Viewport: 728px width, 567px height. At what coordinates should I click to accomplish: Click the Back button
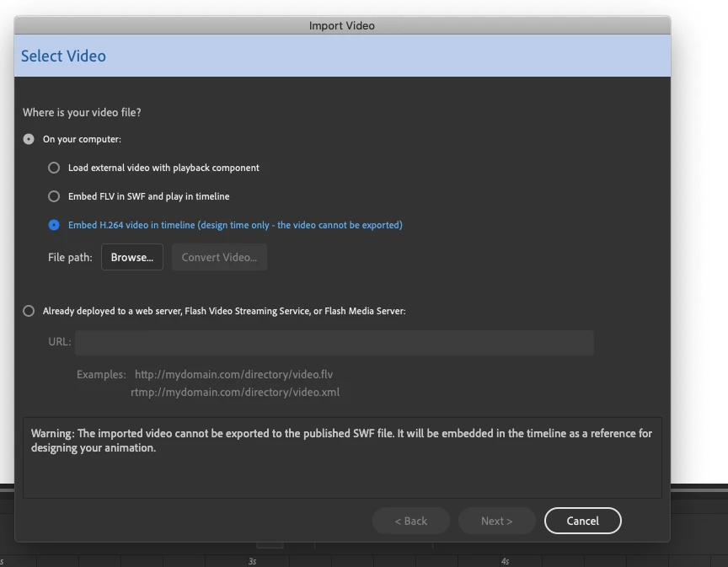pos(411,521)
